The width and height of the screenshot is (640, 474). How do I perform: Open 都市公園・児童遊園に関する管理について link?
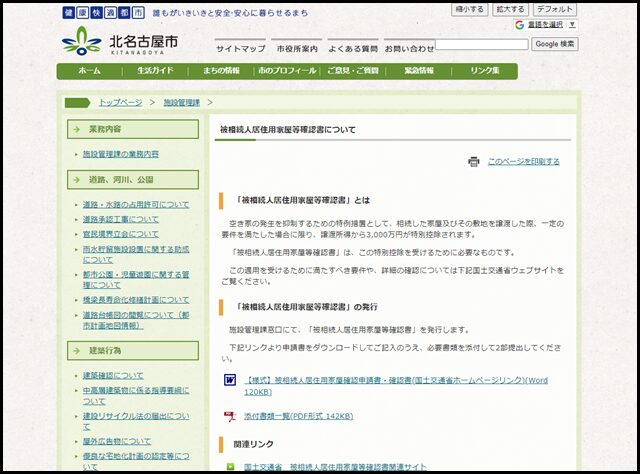(x=136, y=280)
